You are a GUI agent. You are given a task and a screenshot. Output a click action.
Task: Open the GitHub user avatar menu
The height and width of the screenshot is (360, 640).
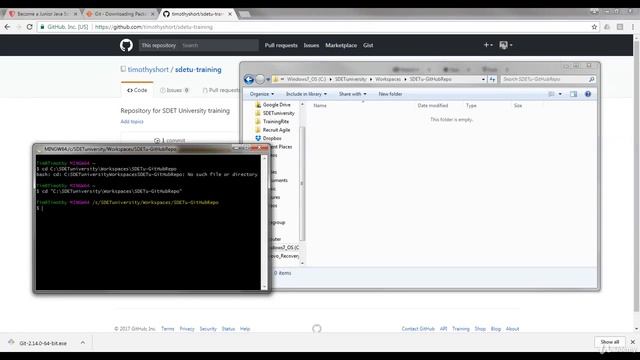506,45
